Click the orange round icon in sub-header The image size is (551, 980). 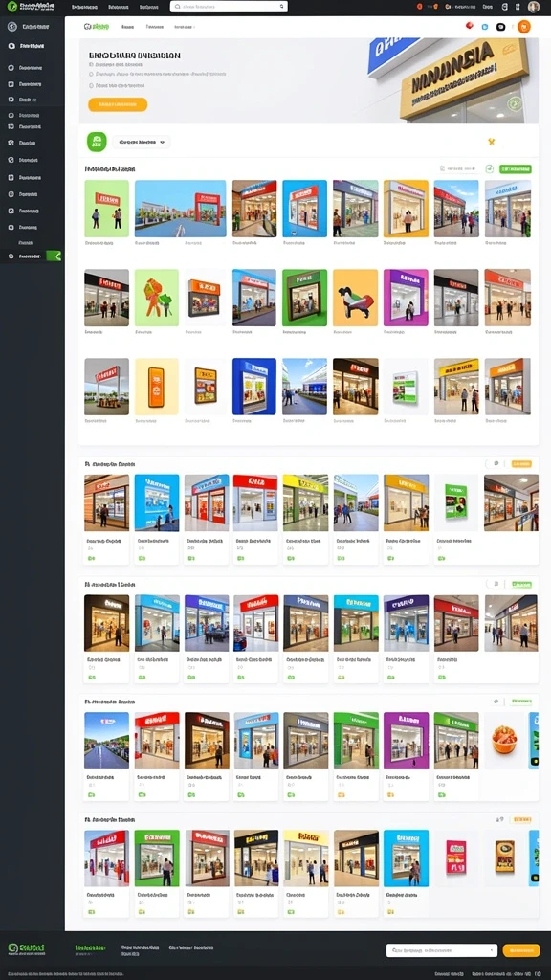[x=524, y=26]
